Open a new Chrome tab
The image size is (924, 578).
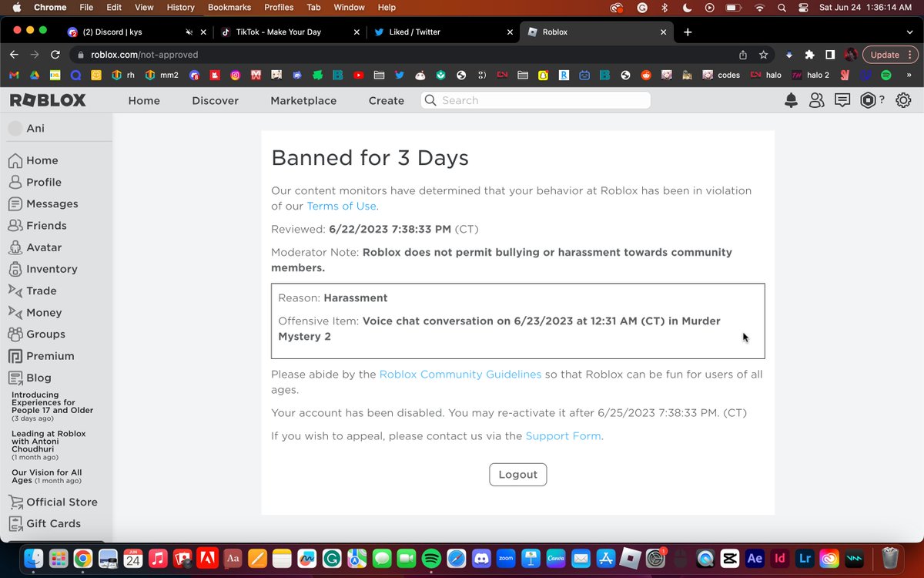(x=688, y=32)
